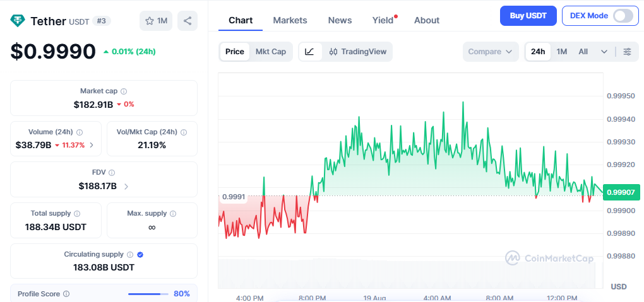Open the Yield tab
Image resolution: width=644 pixels, height=302 pixels.
pyautogui.click(x=383, y=20)
